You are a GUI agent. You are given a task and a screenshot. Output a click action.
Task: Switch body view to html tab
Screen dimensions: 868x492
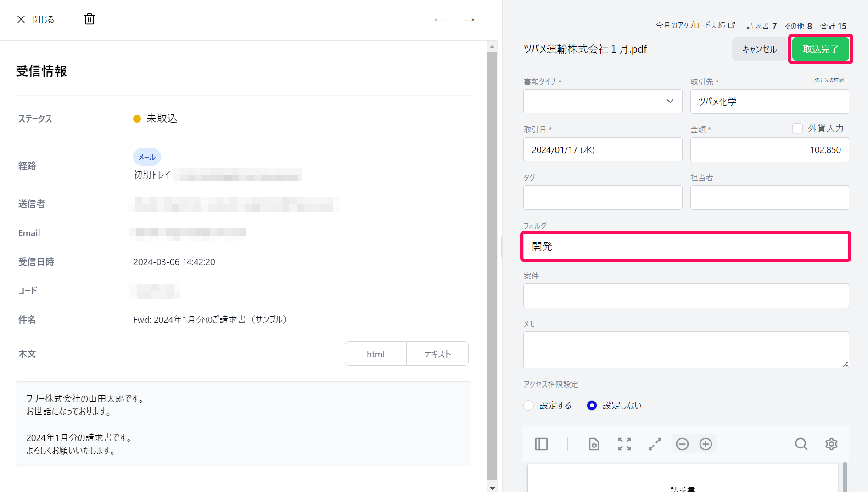(x=375, y=354)
